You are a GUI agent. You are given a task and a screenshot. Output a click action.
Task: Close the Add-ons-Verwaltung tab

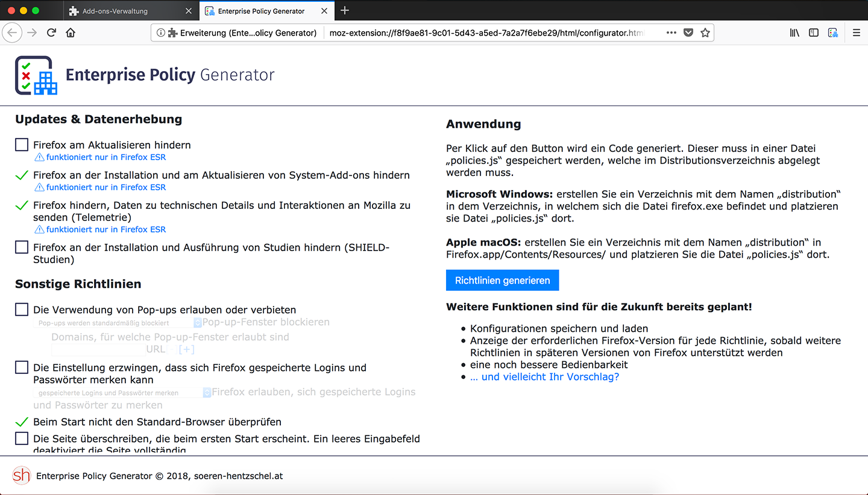click(189, 11)
